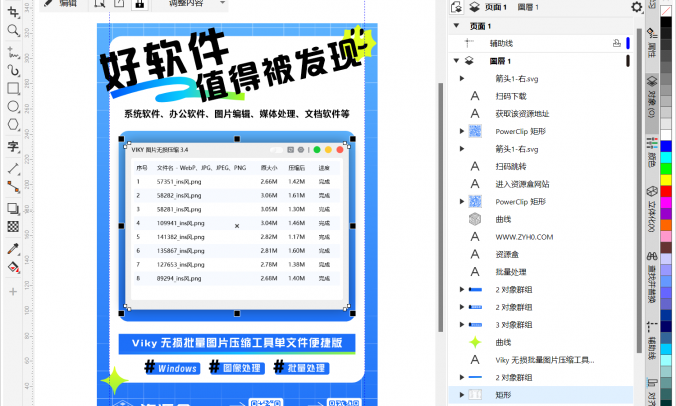The width and height of the screenshot is (676, 406).
Task: Pick the yellow swatch in color palette
Action: (x=666, y=180)
